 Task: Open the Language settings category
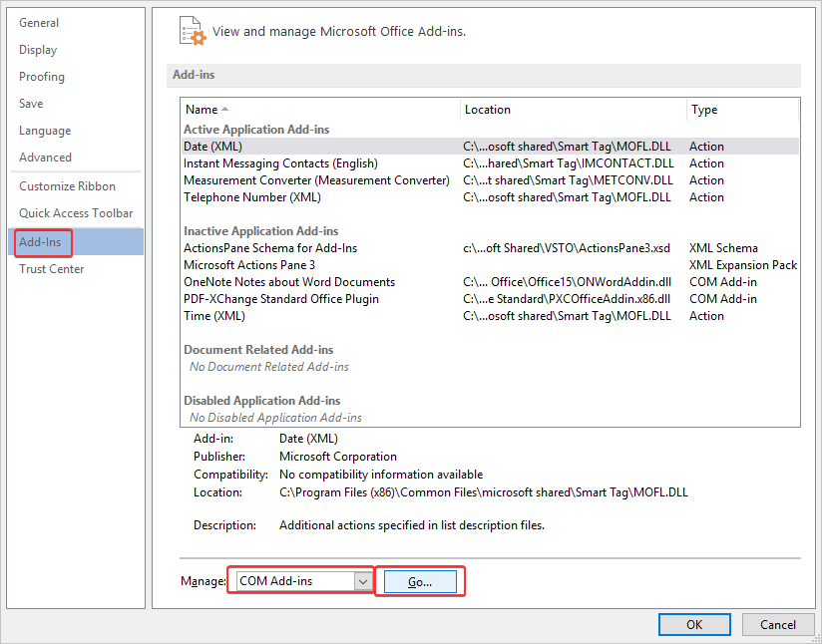(x=45, y=131)
